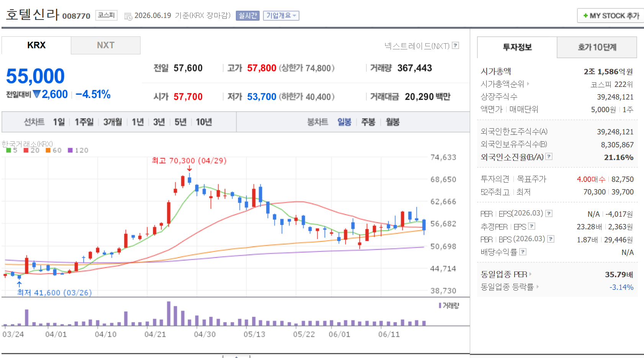Click the 동일업종 등락률 link
This screenshot has width=644, height=358.
tap(507, 286)
